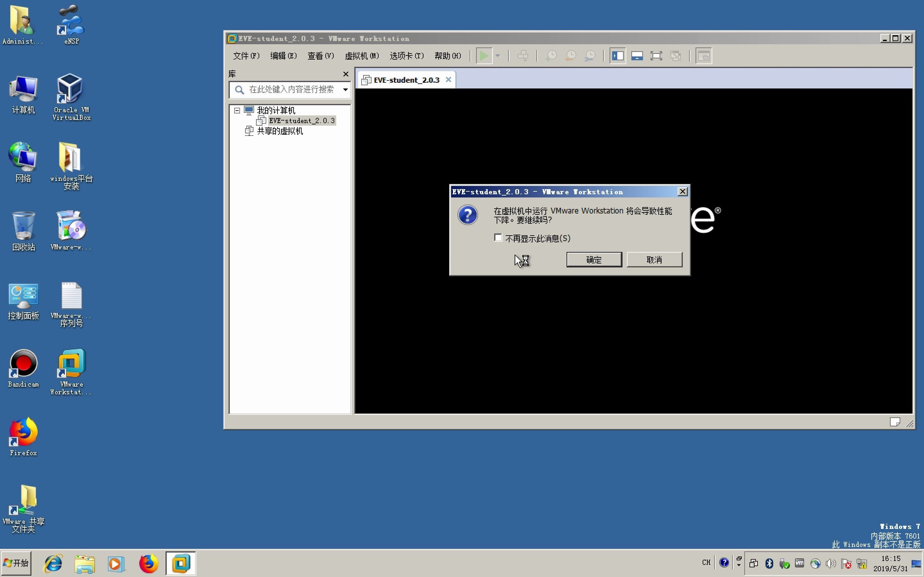Click the thumbnail bar view icon
The image size is (924, 577).
coord(637,56)
